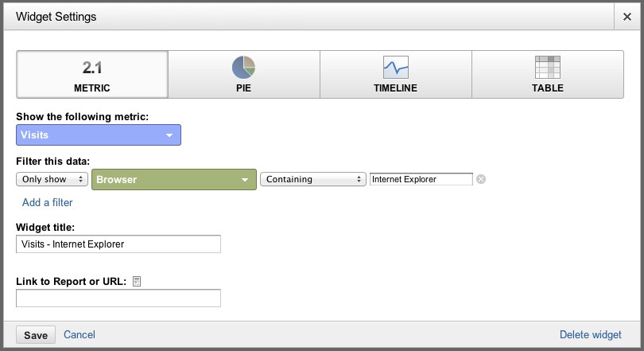This screenshot has height=351, width=644.
Task: Click Add a filter link
Action: (47, 203)
